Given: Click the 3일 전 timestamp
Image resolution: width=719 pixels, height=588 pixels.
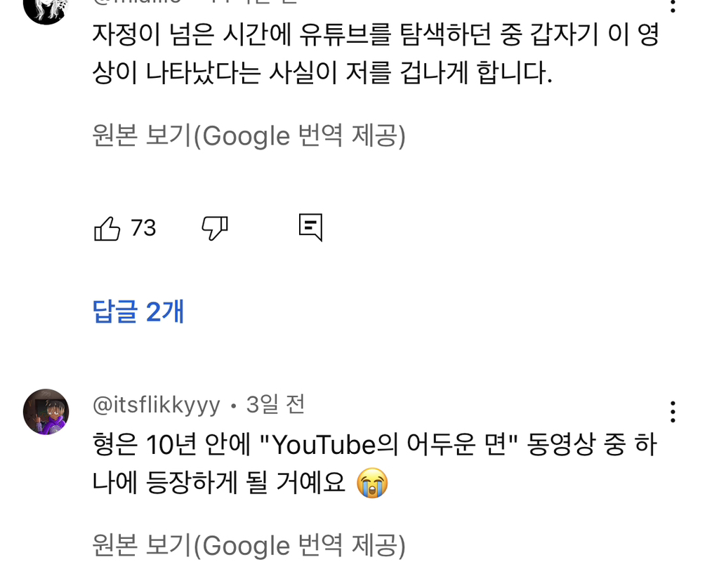Looking at the screenshot, I should pyautogui.click(x=275, y=405).
